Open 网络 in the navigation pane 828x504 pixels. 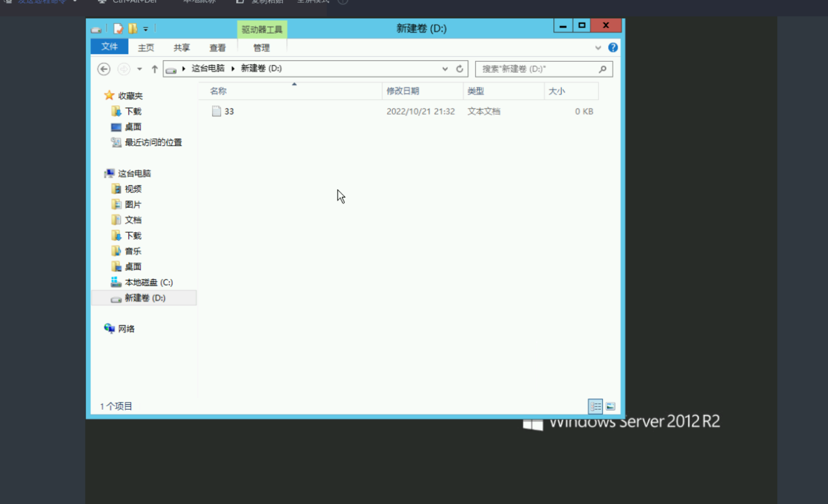pyautogui.click(x=126, y=329)
